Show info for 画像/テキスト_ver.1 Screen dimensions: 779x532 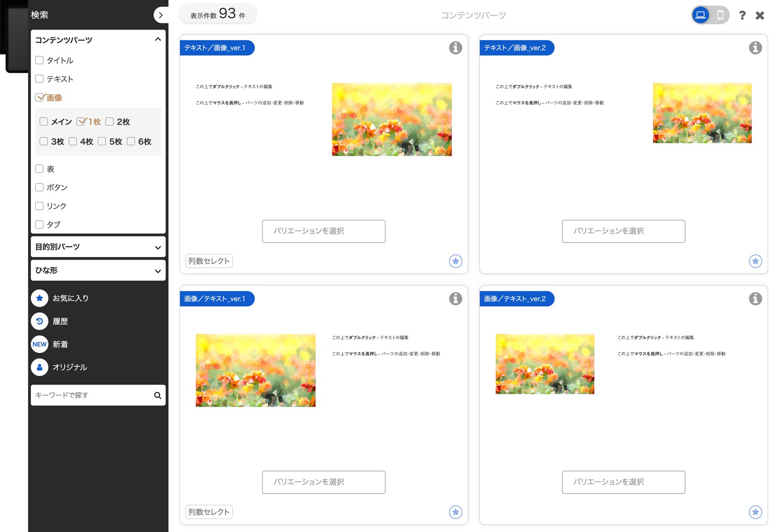(455, 299)
